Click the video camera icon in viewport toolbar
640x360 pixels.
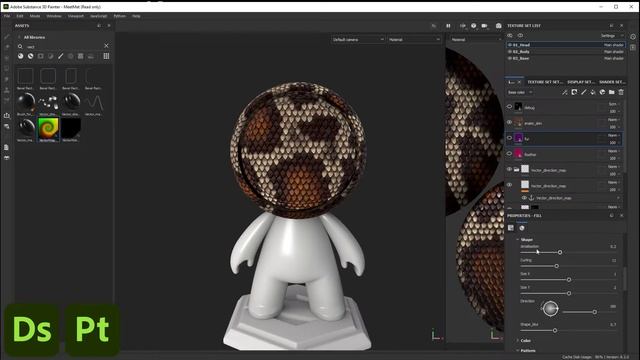[x=484, y=26]
